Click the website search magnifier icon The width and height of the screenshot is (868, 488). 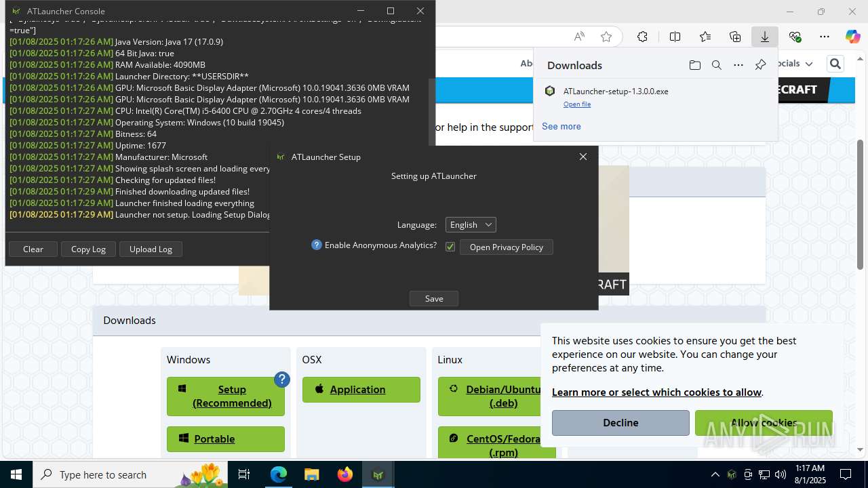pos(835,64)
